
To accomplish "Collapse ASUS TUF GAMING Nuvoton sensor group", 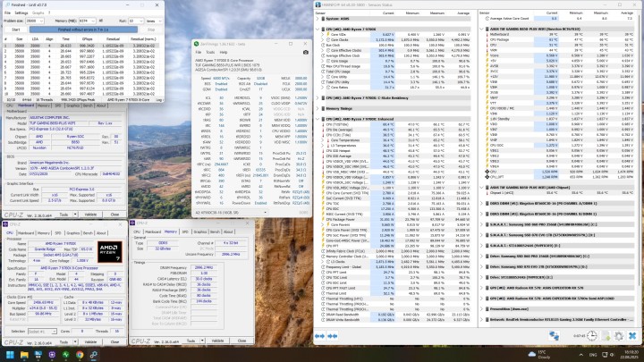I will 482,29.
